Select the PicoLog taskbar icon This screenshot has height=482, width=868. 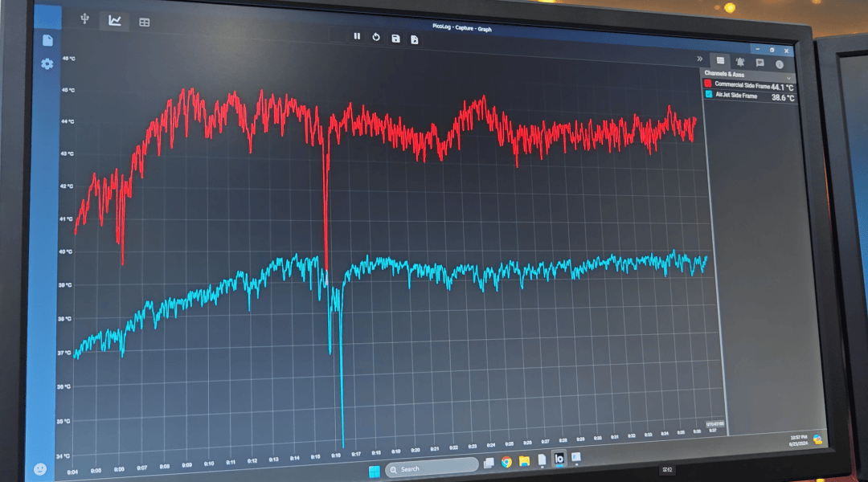point(559,459)
